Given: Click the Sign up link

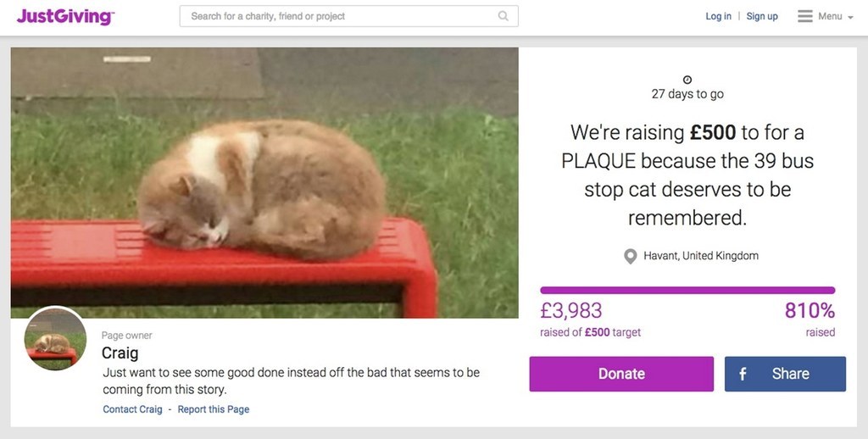Looking at the screenshot, I should tap(762, 16).
